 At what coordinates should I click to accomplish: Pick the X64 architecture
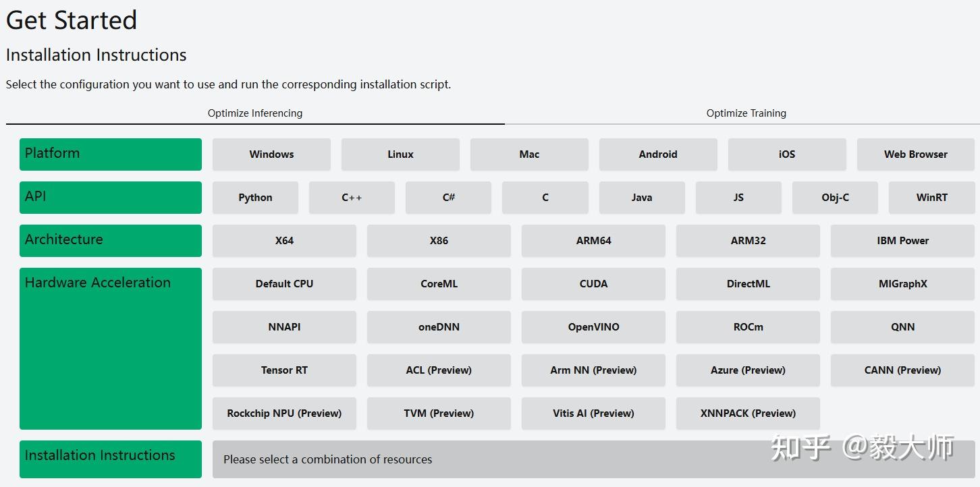pos(284,241)
